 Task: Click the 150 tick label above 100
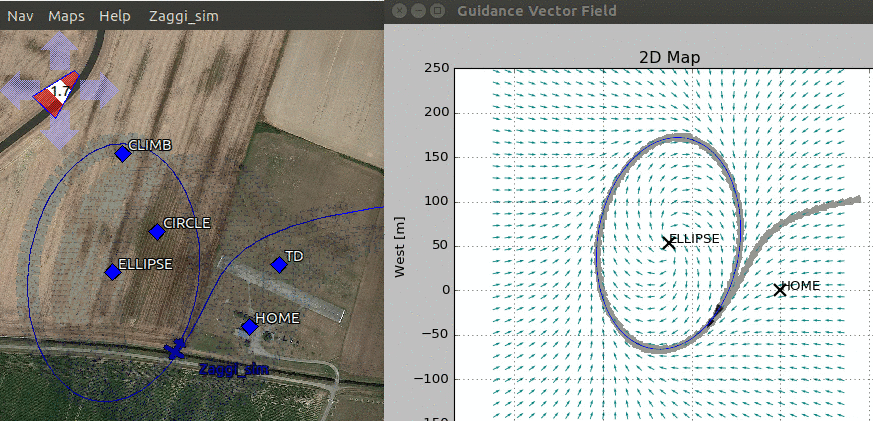pyautogui.click(x=436, y=158)
